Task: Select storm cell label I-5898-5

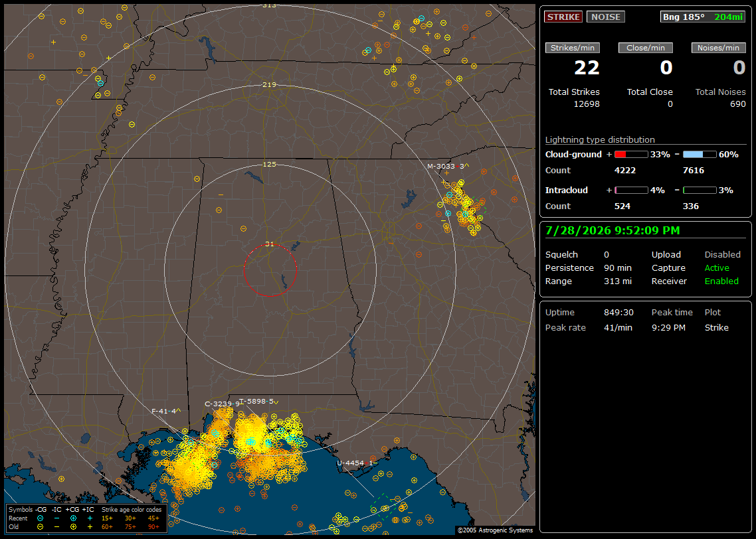Action: (x=259, y=401)
